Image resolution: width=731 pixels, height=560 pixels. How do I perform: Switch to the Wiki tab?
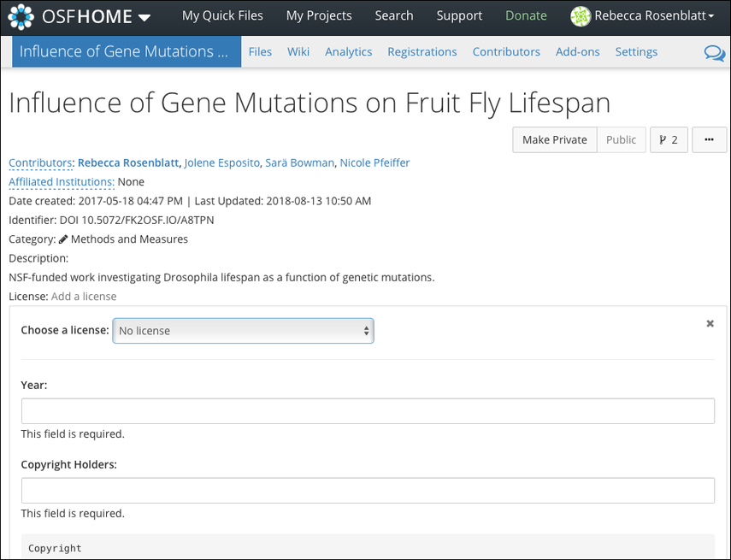tap(298, 52)
